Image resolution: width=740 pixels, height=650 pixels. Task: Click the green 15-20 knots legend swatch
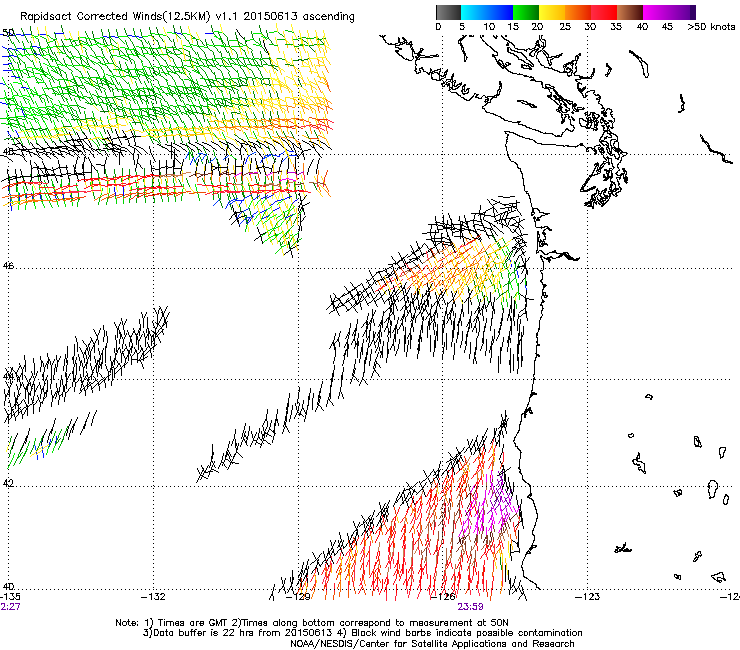coord(526,12)
